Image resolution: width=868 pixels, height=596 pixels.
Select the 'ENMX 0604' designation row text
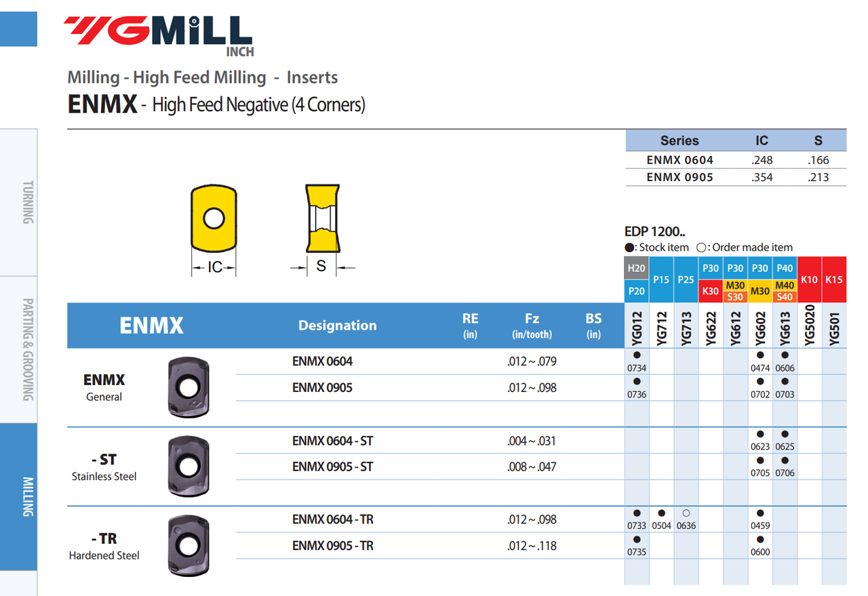322,361
